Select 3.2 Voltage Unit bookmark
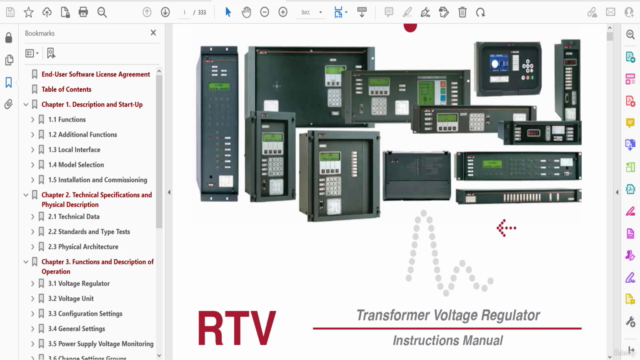The image size is (640, 360). (71, 299)
